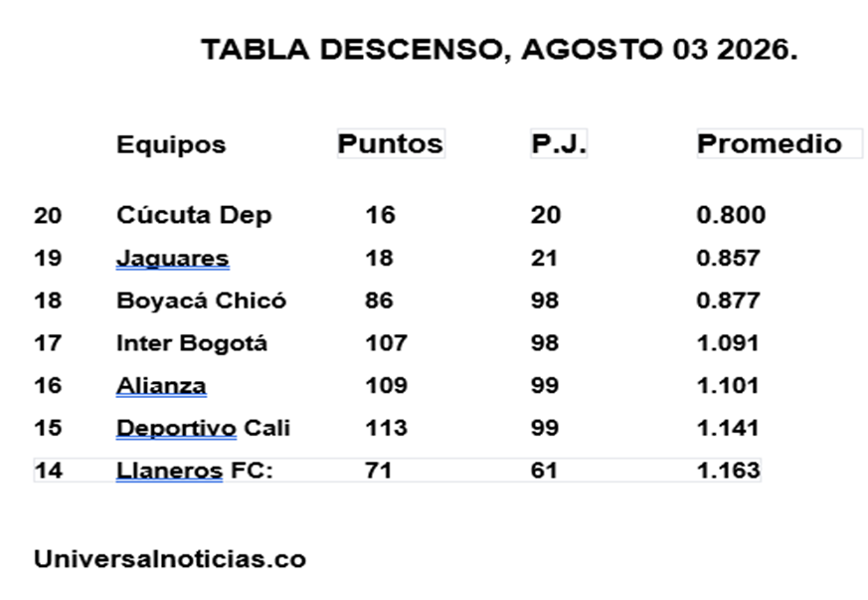Select the underlined Deportivo word
Screen dimensions: 868x600
coord(176,428)
